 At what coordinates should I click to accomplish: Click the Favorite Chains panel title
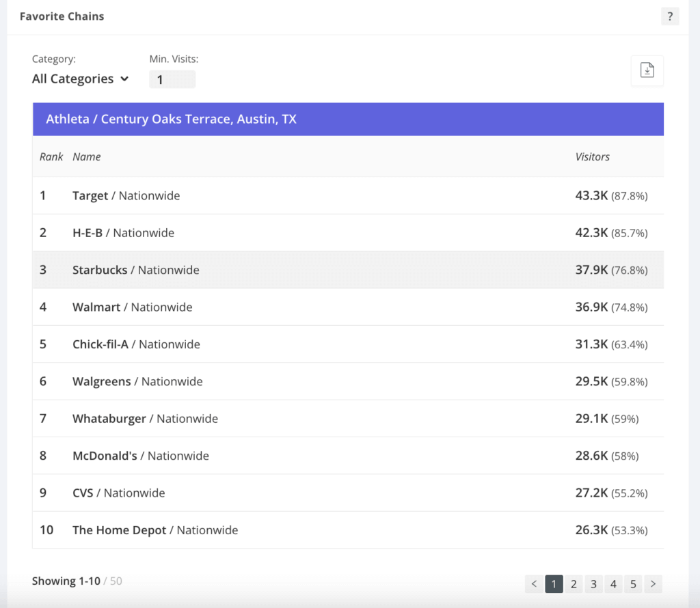[62, 16]
